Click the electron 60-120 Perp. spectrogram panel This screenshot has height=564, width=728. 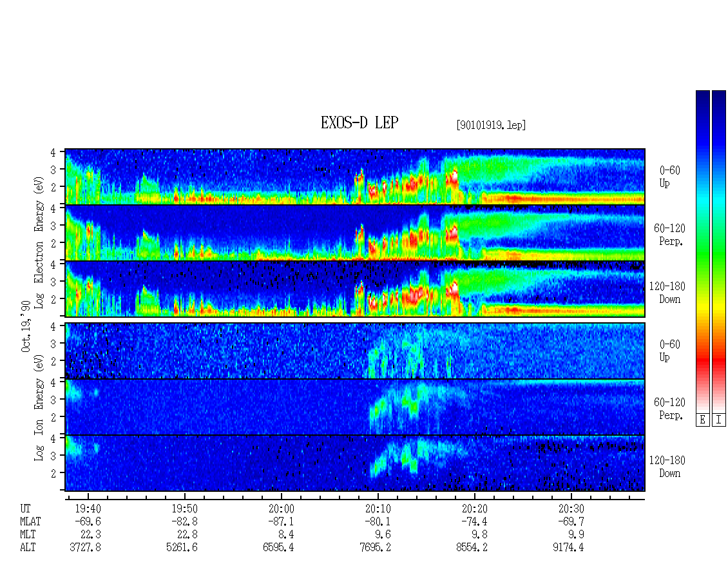355,233
